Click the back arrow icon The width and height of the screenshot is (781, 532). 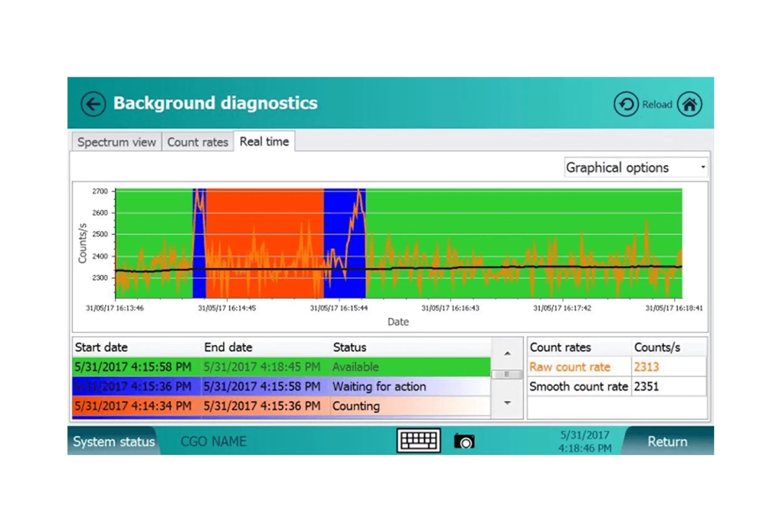93,104
